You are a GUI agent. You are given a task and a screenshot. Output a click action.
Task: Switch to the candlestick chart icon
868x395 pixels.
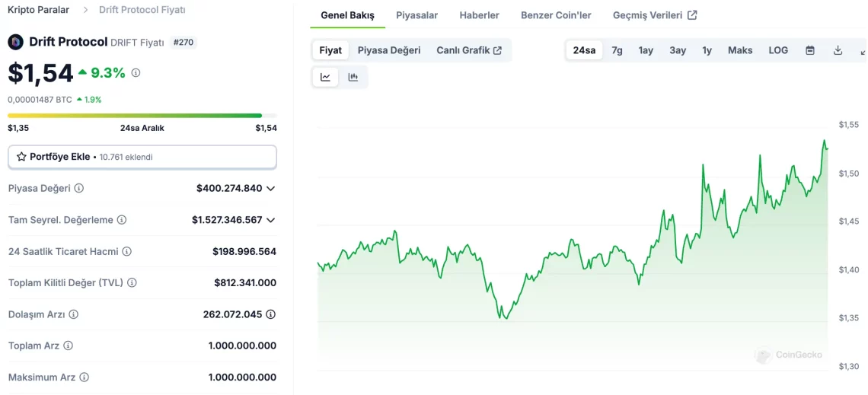point(353,77)
